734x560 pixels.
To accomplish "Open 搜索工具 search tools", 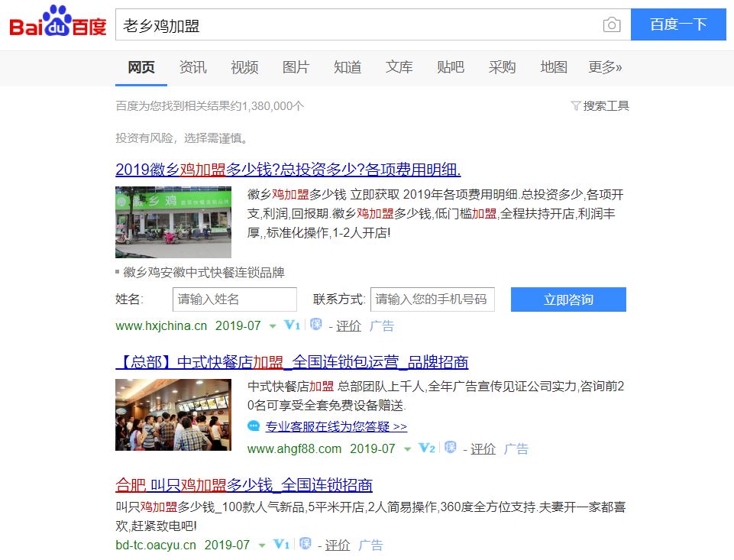I will tap(606, 106).
